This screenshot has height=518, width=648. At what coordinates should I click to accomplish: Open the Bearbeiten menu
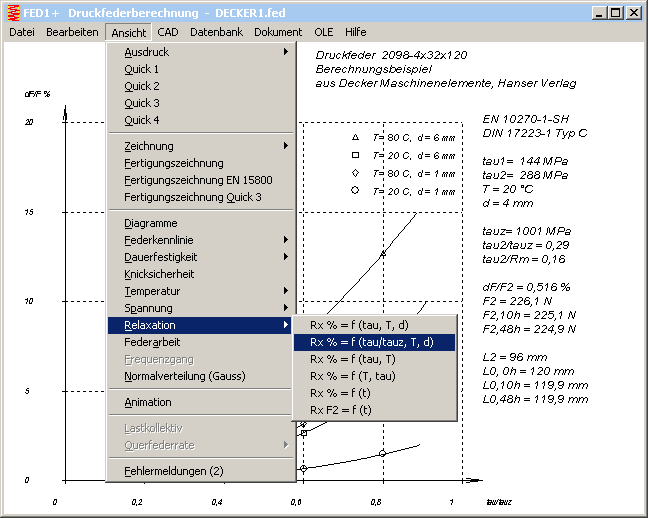click(x=72, y=32)
